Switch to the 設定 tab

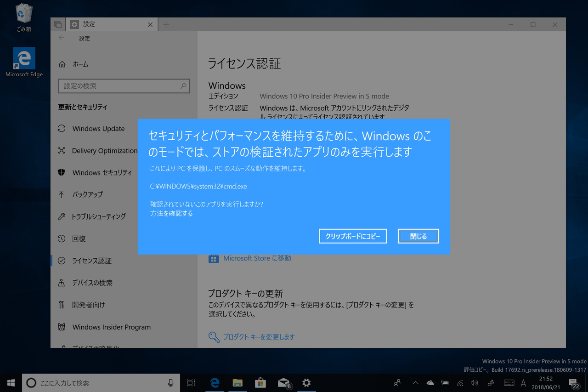[89, 24]
